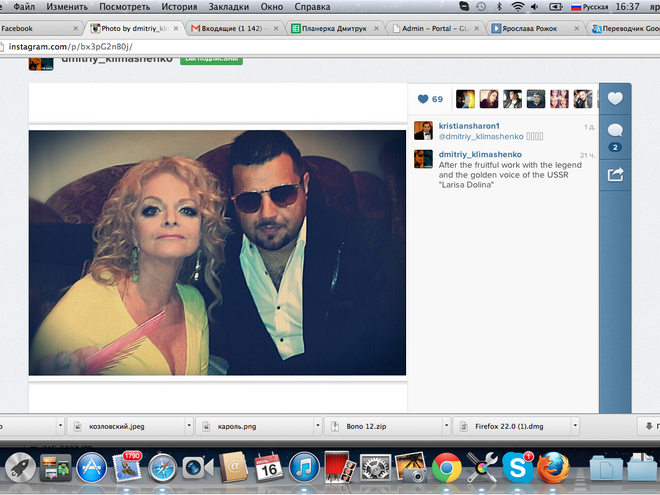
Task: Click the main posted photo
Action: (217, 252)
